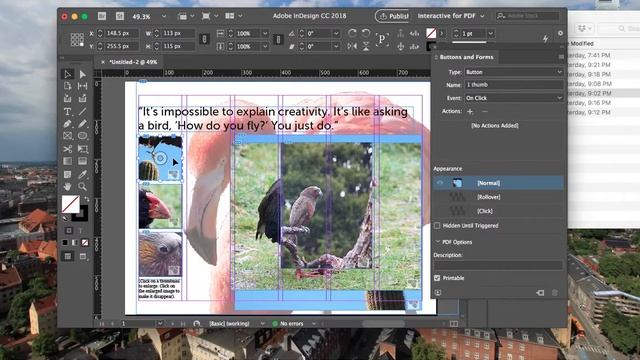Choose Apply None in the toolbox
The image size is (640, 360).
[x=85, y=242]
